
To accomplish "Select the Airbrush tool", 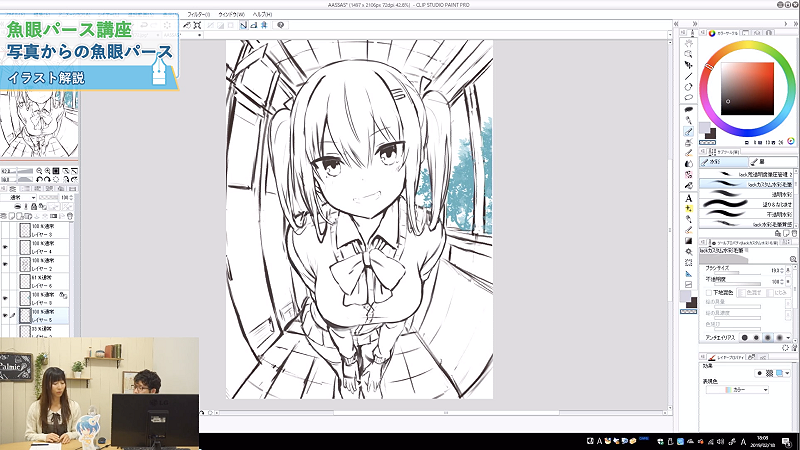I will 688,142.
